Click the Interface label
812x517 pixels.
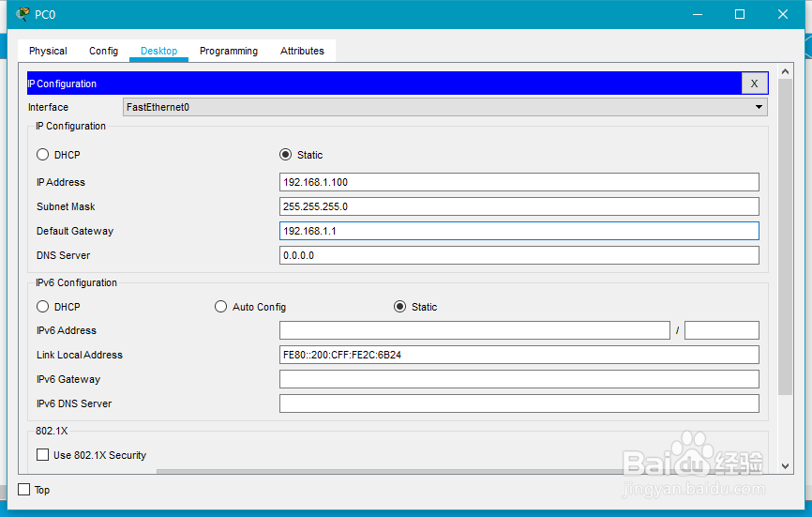click(48, 107)
